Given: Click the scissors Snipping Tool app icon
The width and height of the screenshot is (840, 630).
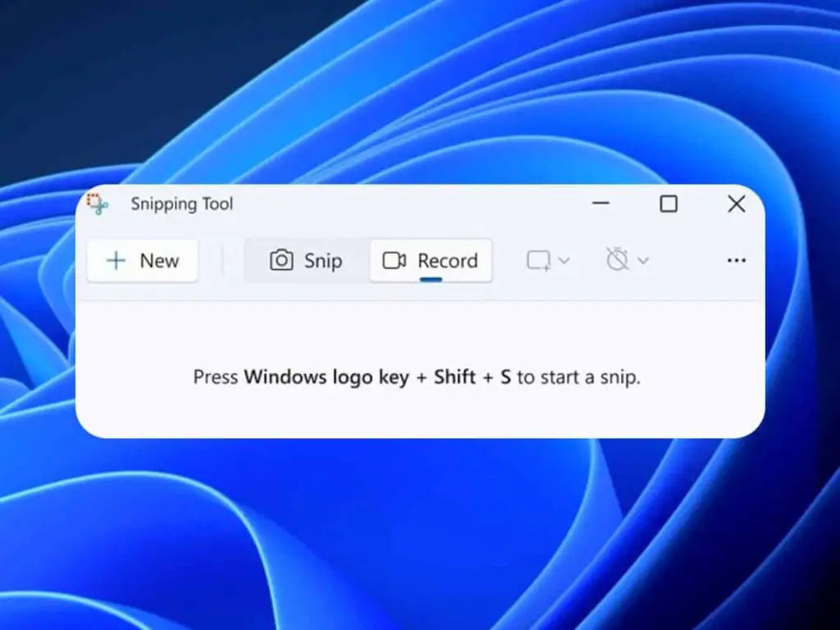Looking at the screenshot, I should 97,204.
